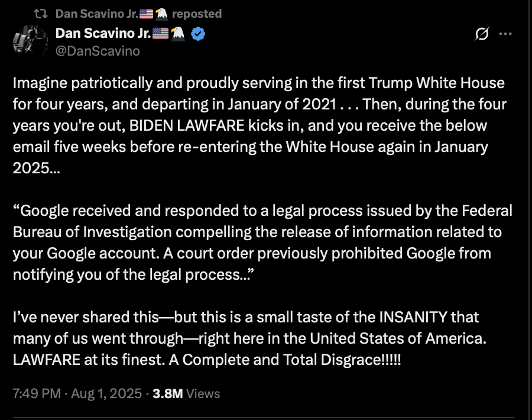The width and height of the screenshot is (532, 420).
Task: Open the Grok slashed-circle icon
Action: pos(482,35)
